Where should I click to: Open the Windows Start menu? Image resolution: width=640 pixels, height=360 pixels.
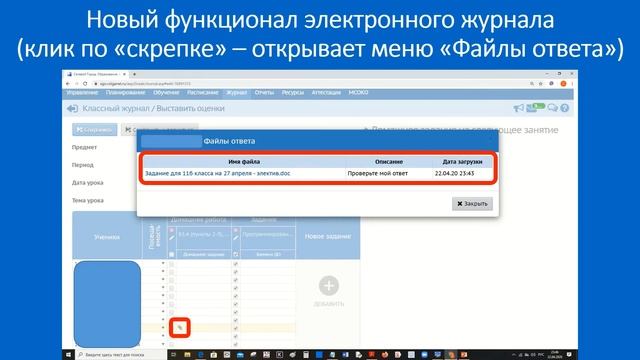click(69, 355)
